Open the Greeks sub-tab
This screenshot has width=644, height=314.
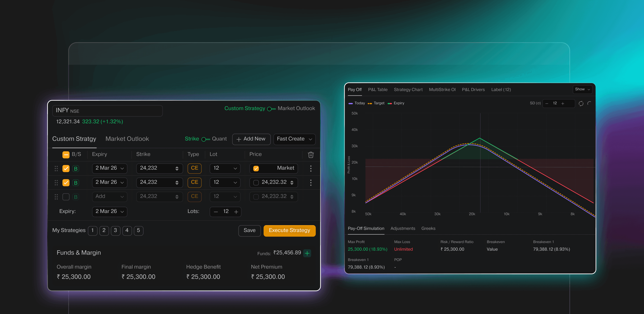click(x=428, y=228)
